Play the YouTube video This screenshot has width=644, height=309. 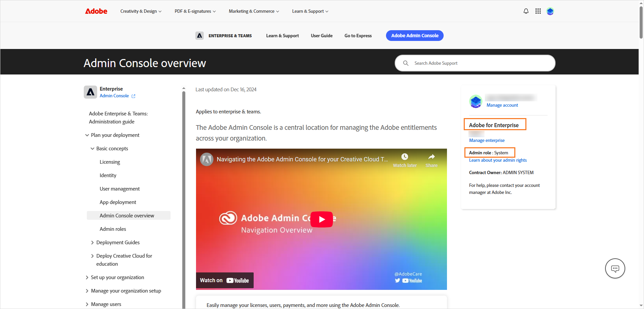(x=322, y=219)
